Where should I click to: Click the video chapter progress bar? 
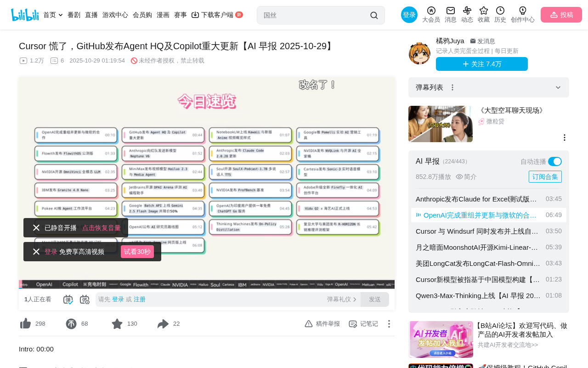[207, 284]
